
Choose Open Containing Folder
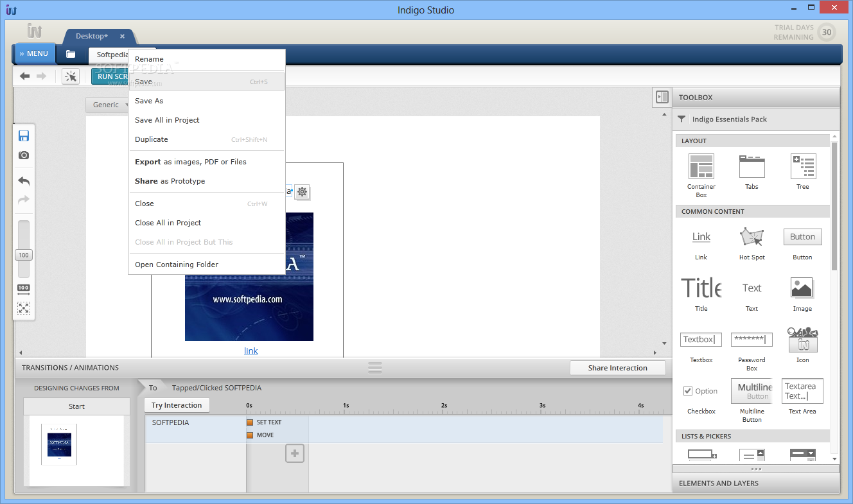(207, 265)
